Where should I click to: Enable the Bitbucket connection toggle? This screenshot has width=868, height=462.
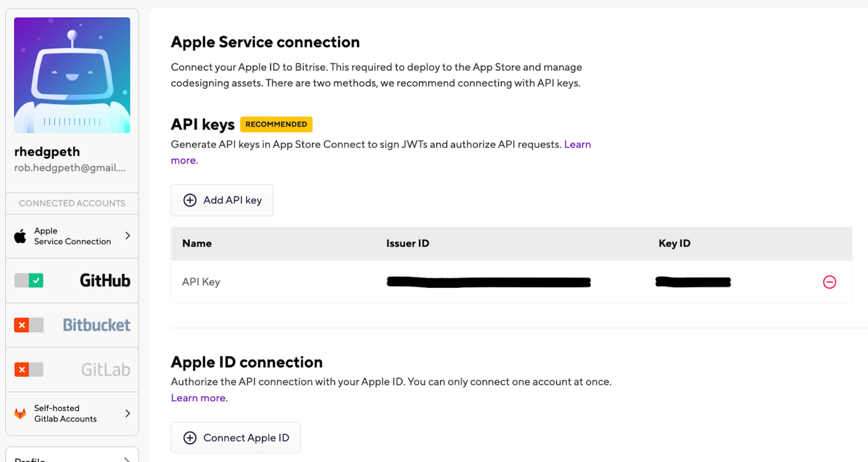[x=29, y=325]
